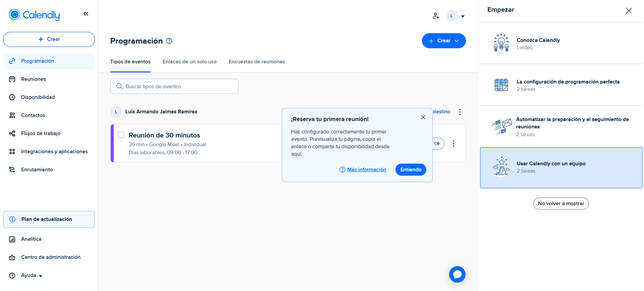Switch to Tipos de eventos tab
644x291 pixels.
[x=130, y=62]
